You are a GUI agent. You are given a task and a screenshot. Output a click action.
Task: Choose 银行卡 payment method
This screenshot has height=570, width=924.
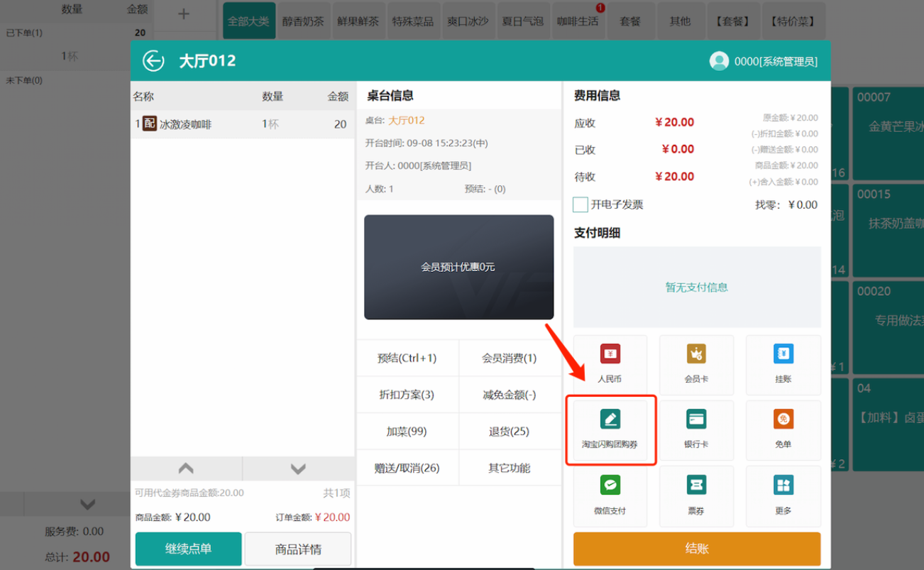coord(696,430)
